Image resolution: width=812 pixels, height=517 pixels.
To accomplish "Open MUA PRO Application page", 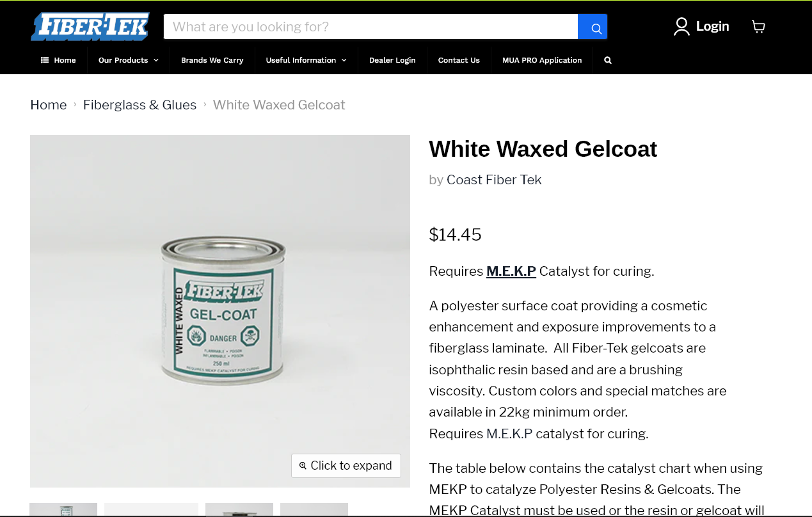I will pos(542,60).
